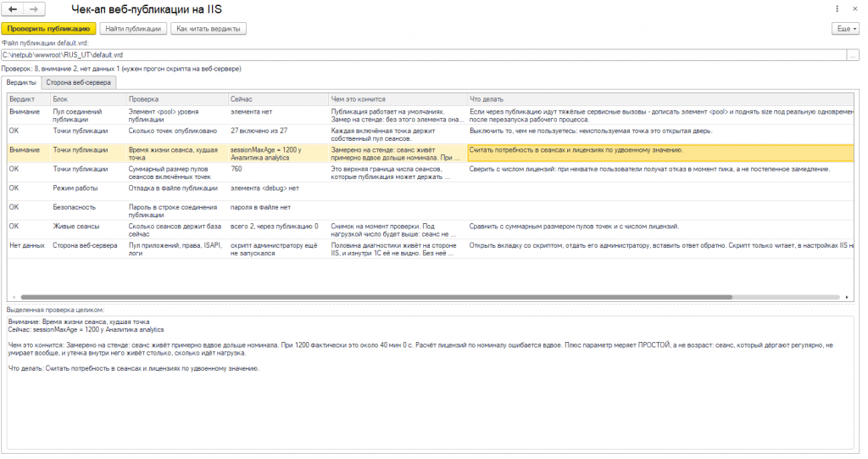Viewport: 868px width, 459px height.
Task: Click Проверить публикацию button
Action: [x=48, y=29]
